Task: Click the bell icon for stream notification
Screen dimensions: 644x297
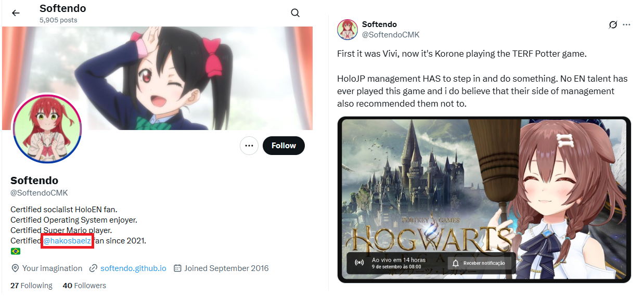Action: click(456, 263)
